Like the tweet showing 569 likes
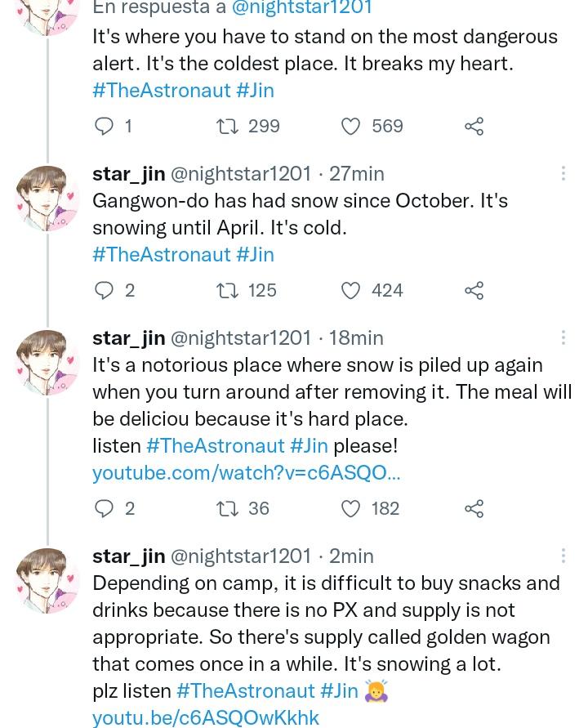 [x=350, y=126]
